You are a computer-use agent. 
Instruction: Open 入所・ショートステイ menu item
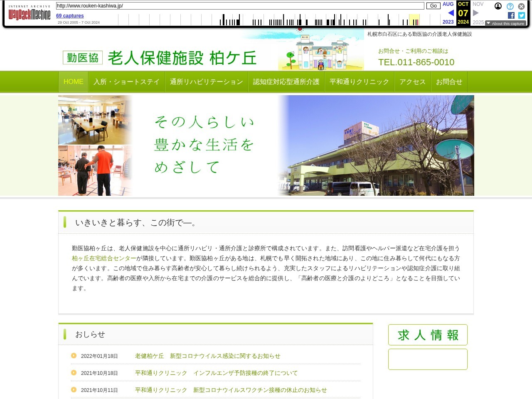click(126, 82)
